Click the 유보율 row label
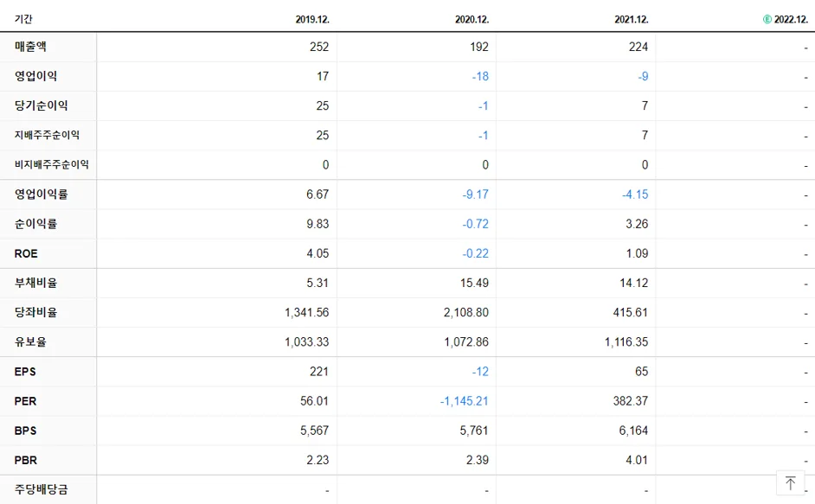Image resolution: width=815 pixels, height=504 pixels. point(30,341)
